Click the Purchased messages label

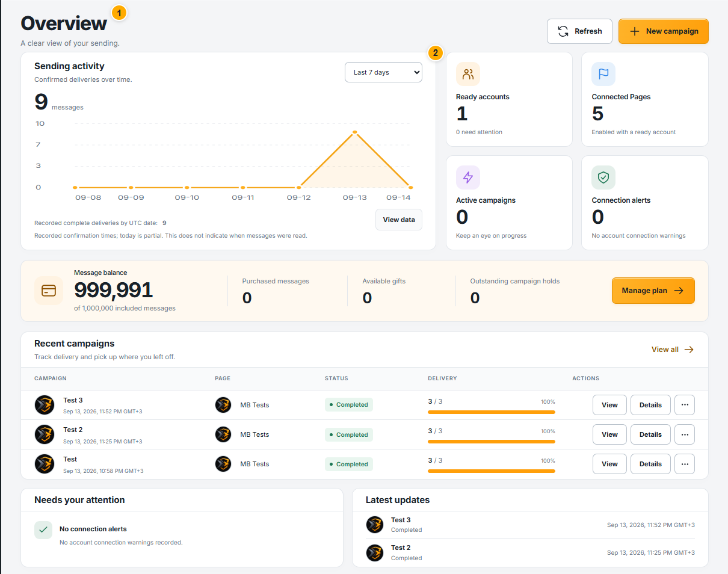(x=276, y=281)
